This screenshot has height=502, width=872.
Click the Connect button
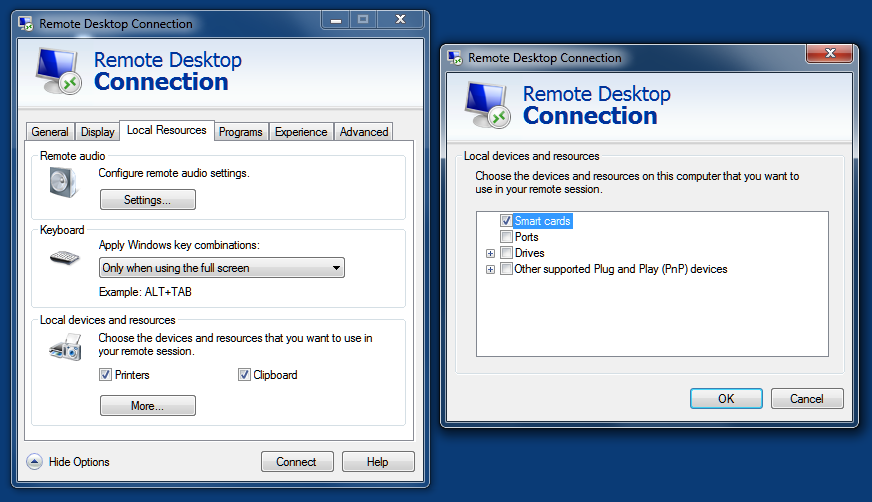point(297,461)
